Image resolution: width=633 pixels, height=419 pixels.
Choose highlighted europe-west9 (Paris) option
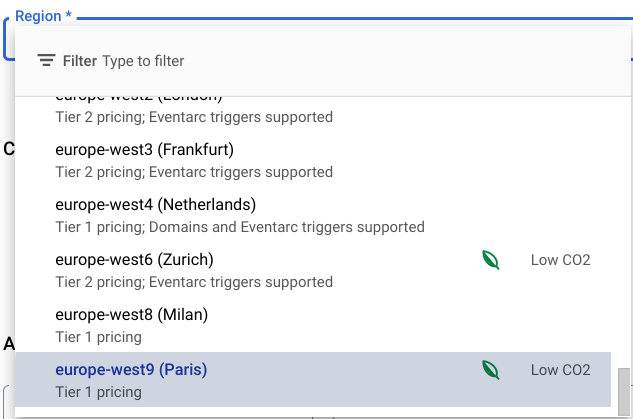click(130, 370)
